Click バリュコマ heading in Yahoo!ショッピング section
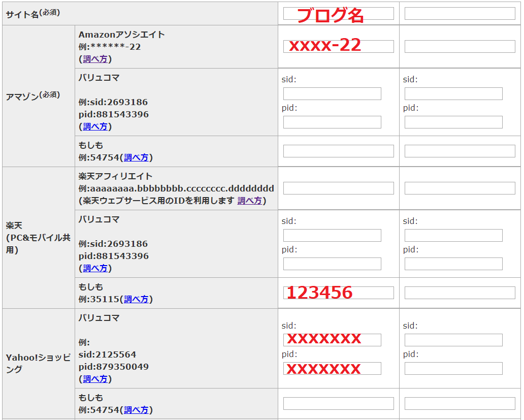Screen dimensions: 524x420 click(x=99, y=318)
